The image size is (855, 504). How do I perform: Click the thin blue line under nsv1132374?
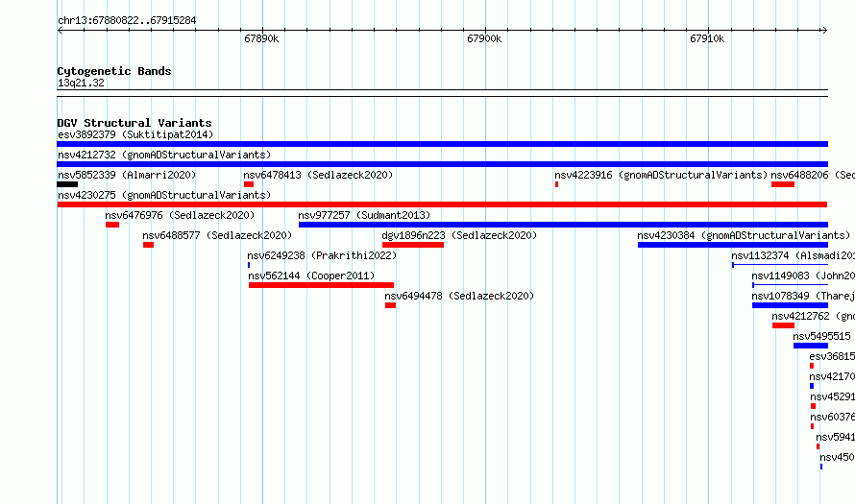tap(780, 265)
